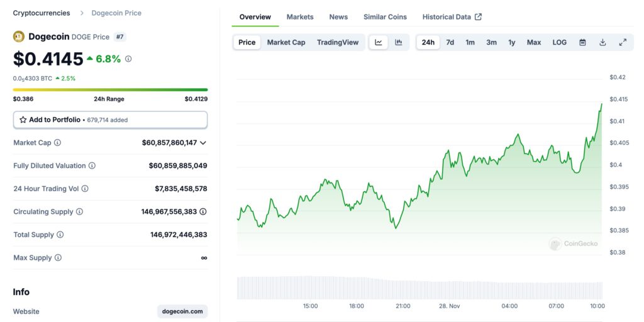Click info icon beside Market Cap
Image resolution: width=644 pixels, height=322 pixels.
coord(58,143)
